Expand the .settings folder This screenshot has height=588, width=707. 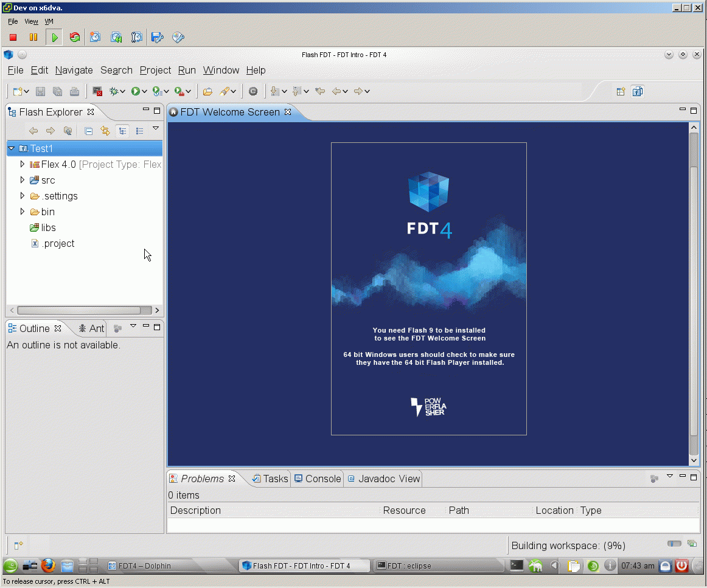click(x=22, y=196)
